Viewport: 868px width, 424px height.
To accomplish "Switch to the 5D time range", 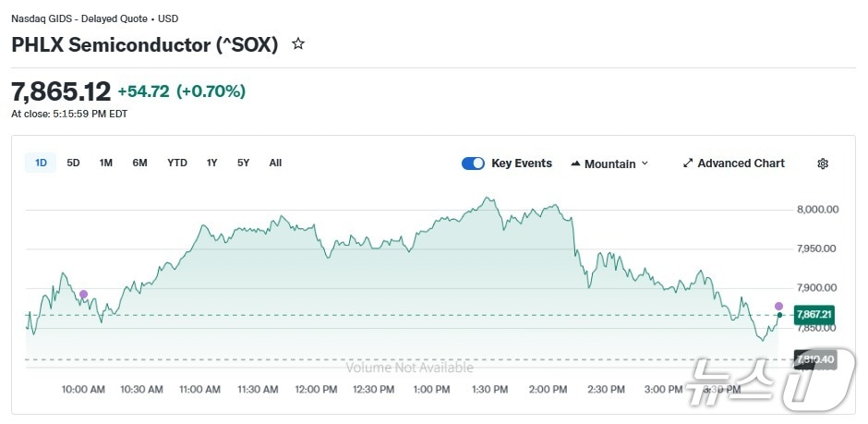I will click(x=74, y=164).
